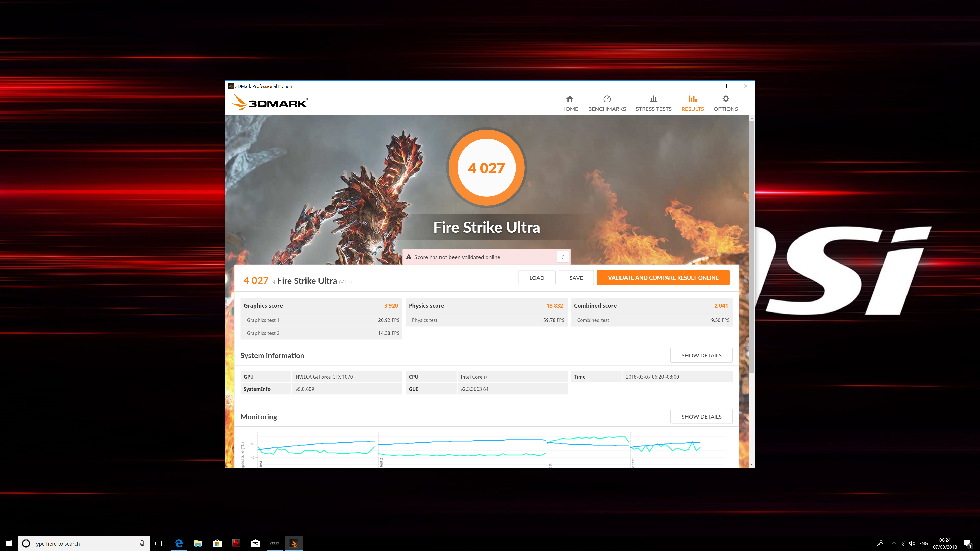Show details for Monitoring
This screenshot has width=980, height=551.
tap(701, 416)
